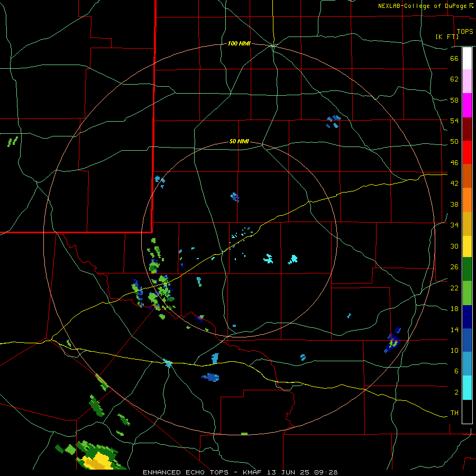
Task: Click the '42' legend value
Action: [x=454, y=184]
